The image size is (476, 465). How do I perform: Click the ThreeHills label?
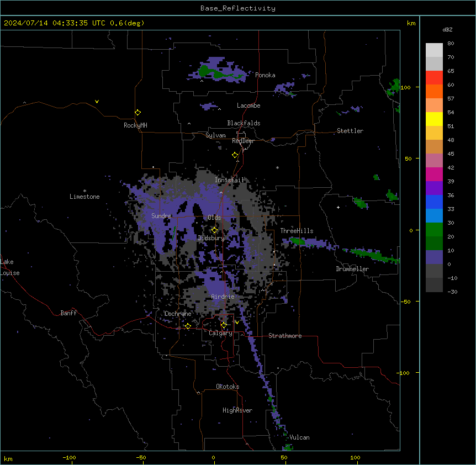point(297,231)
